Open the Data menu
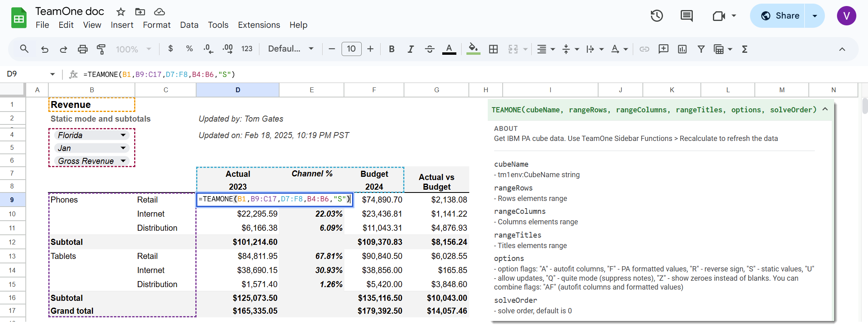 click(189, 25)
